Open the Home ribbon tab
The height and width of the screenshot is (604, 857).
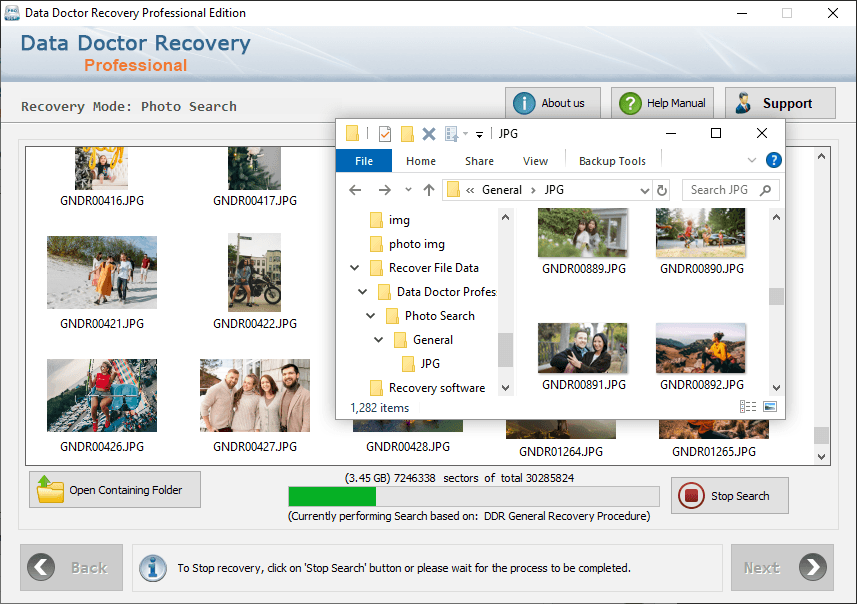[421, 161]
